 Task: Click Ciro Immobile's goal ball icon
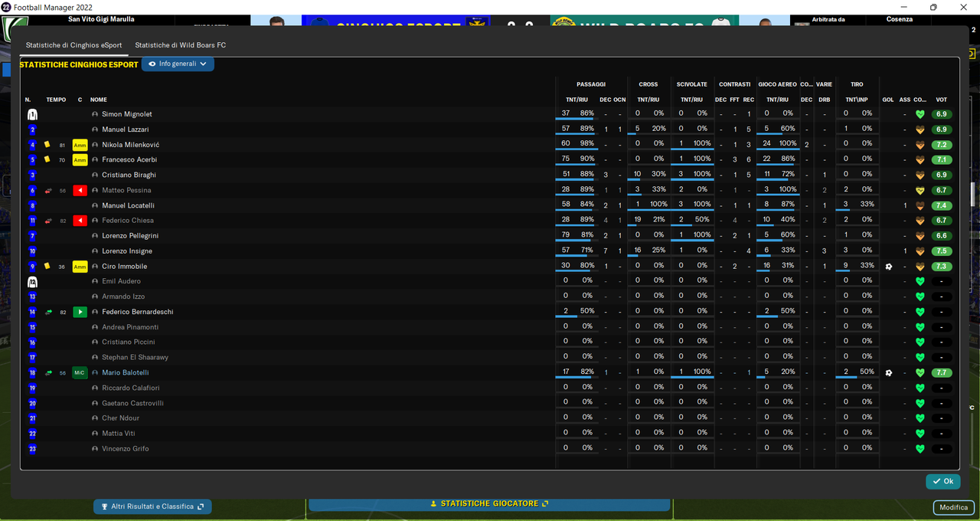pyautogui.click(x=888, y=267)
